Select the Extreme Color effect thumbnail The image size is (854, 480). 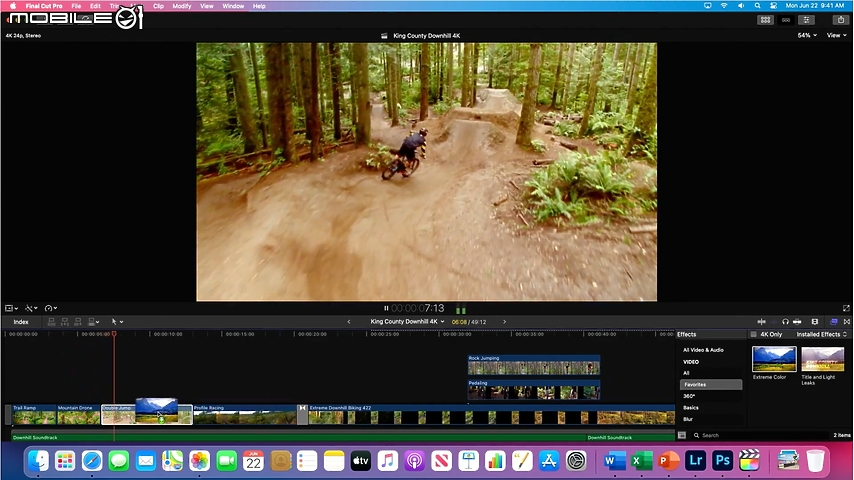click(x=774, y=359)
